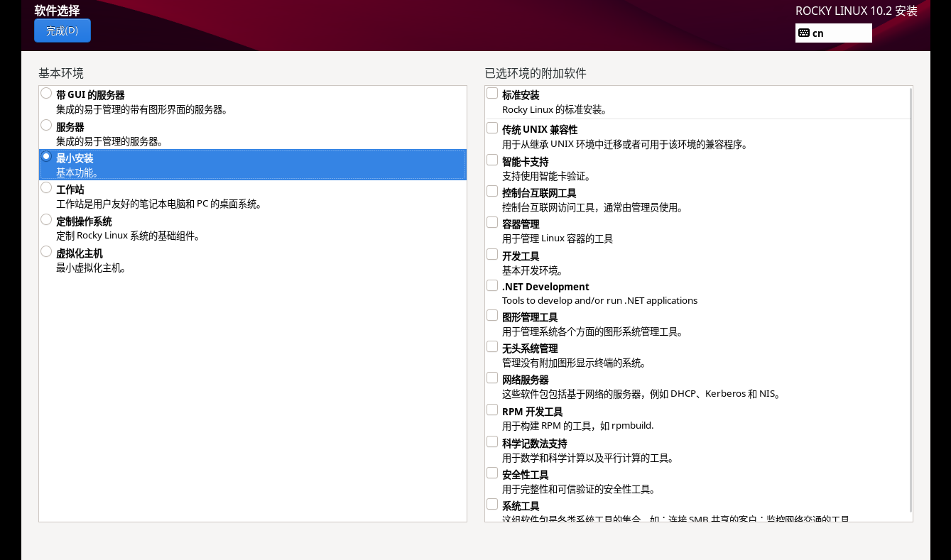Click the text 定制 Rocky Linux 系统的基础组件。
Screen dimensions: 951x560
(128, 236)
